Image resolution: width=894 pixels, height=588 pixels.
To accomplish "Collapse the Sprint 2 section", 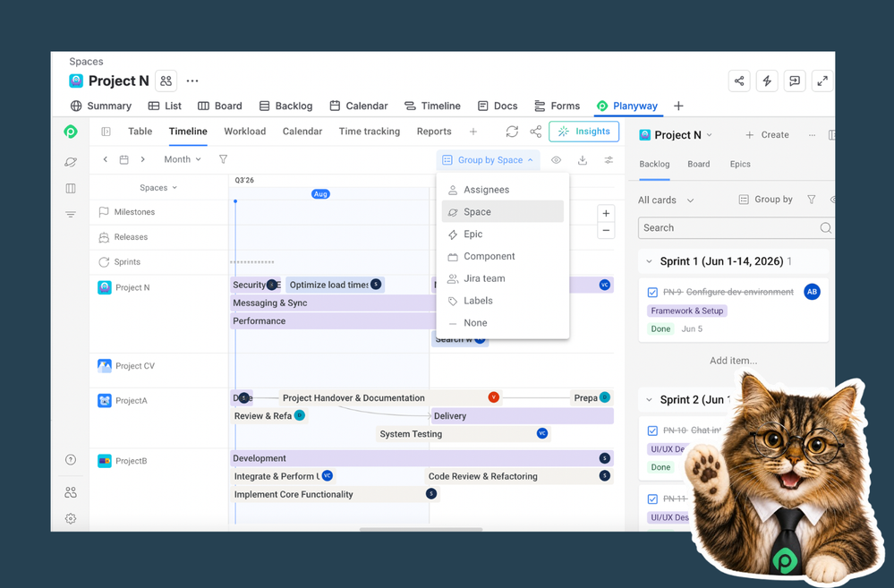I will pyautogui.click(x=649, y=400).
